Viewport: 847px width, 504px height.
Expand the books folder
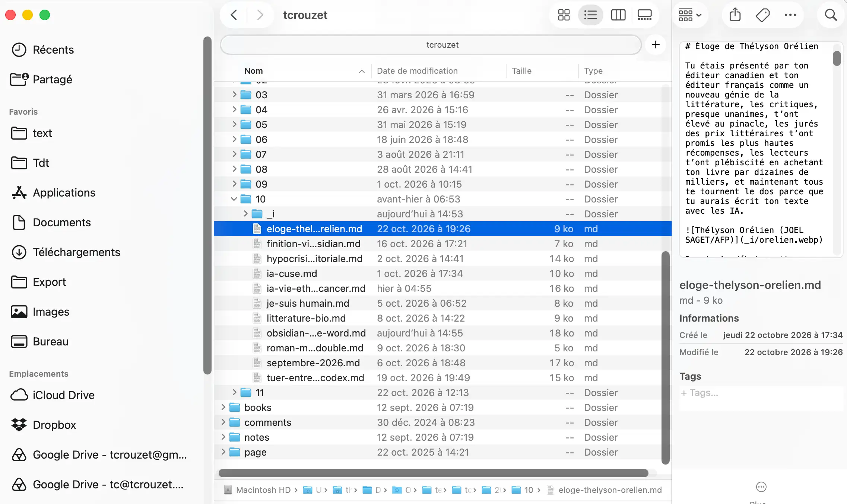tap(223, 407)
